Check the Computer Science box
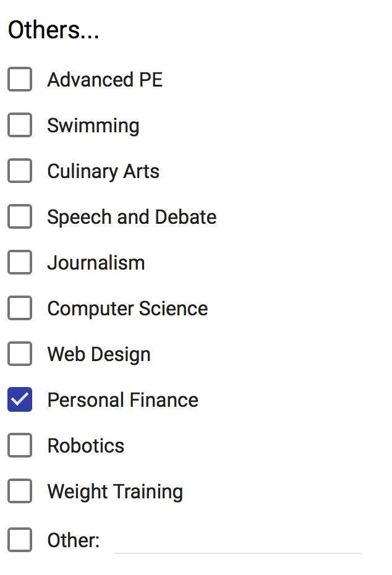This screenshot has width=392, height=575. click(20, 309)
